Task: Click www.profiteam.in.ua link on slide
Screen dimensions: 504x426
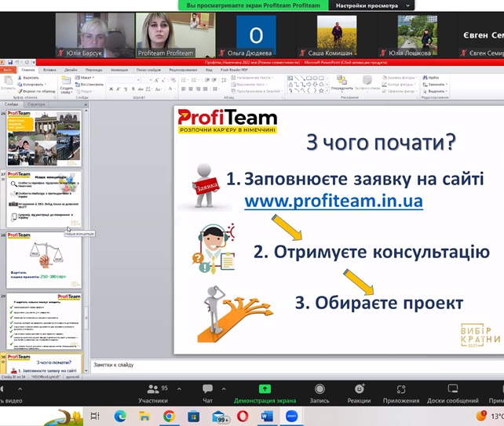Action: tap(334, 202)
